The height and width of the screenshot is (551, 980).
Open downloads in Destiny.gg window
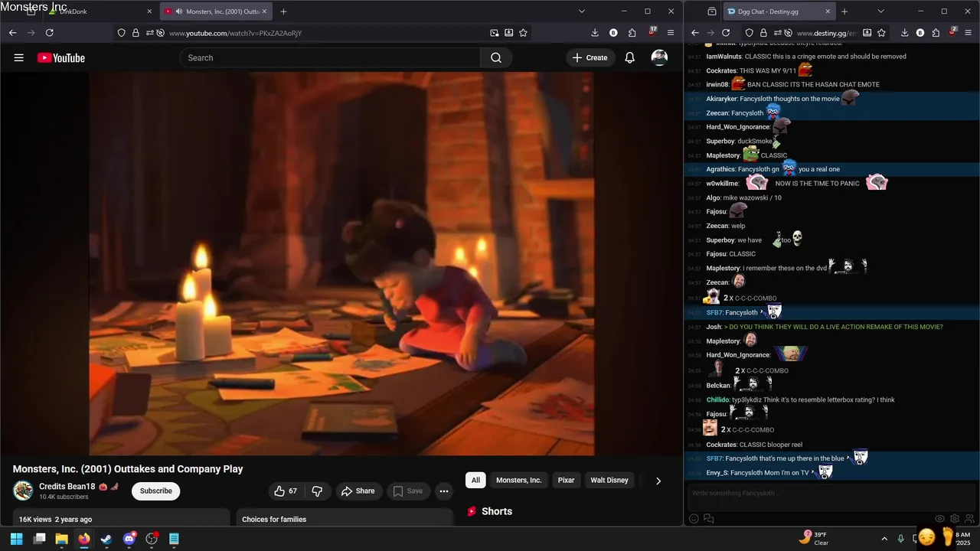tap(904, 33)
